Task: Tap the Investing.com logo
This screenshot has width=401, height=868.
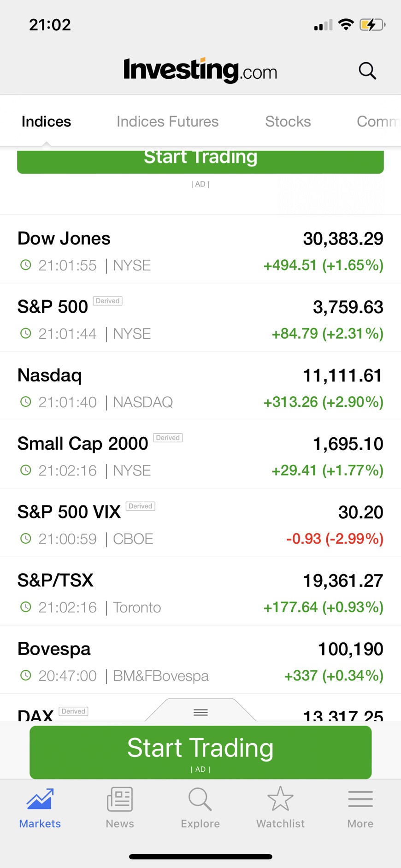Action: pos(200,70)
